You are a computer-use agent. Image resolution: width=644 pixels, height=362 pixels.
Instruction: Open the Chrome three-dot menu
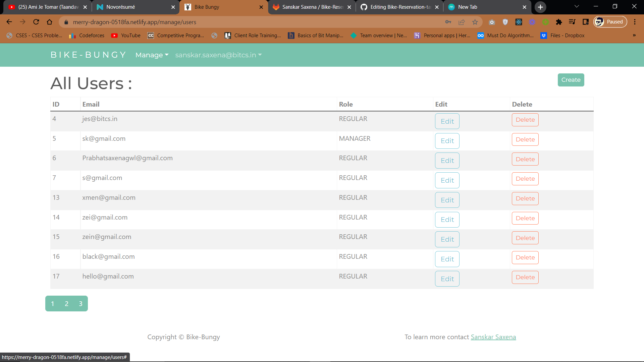coord(635,22)
